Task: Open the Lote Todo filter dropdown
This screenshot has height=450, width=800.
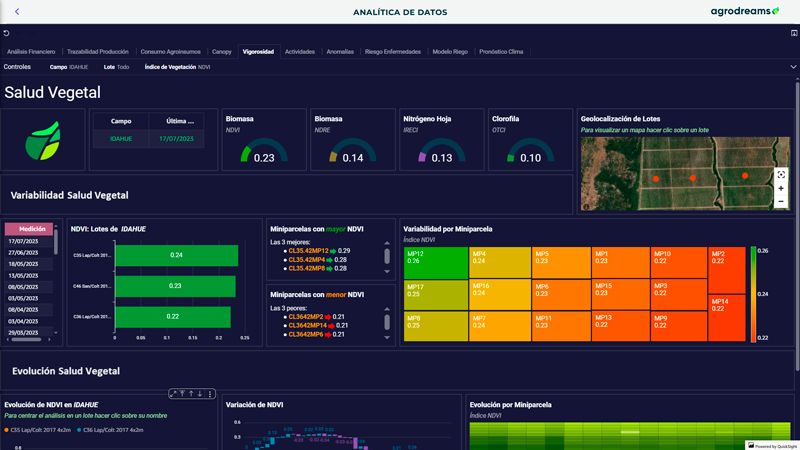Action: click(116, 67)
